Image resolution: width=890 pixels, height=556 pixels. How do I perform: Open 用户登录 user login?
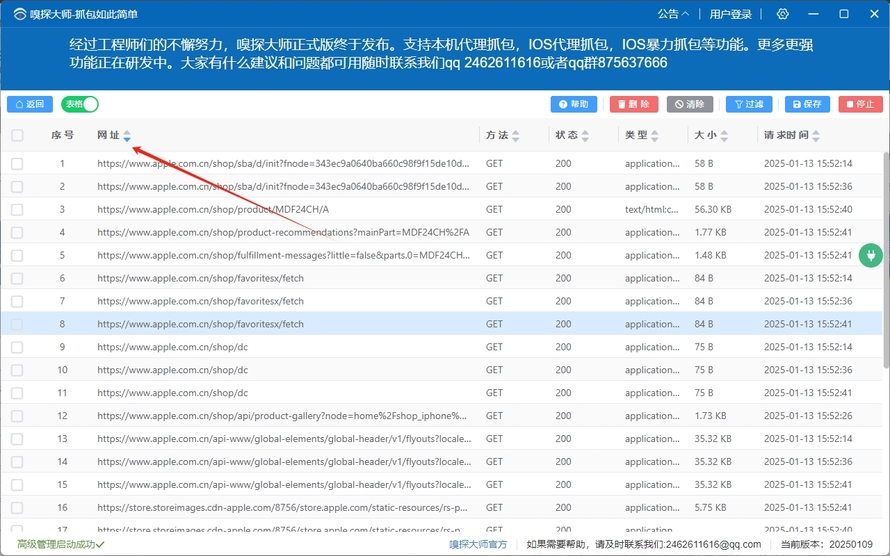pyautogui.click(x=730, y=14)
